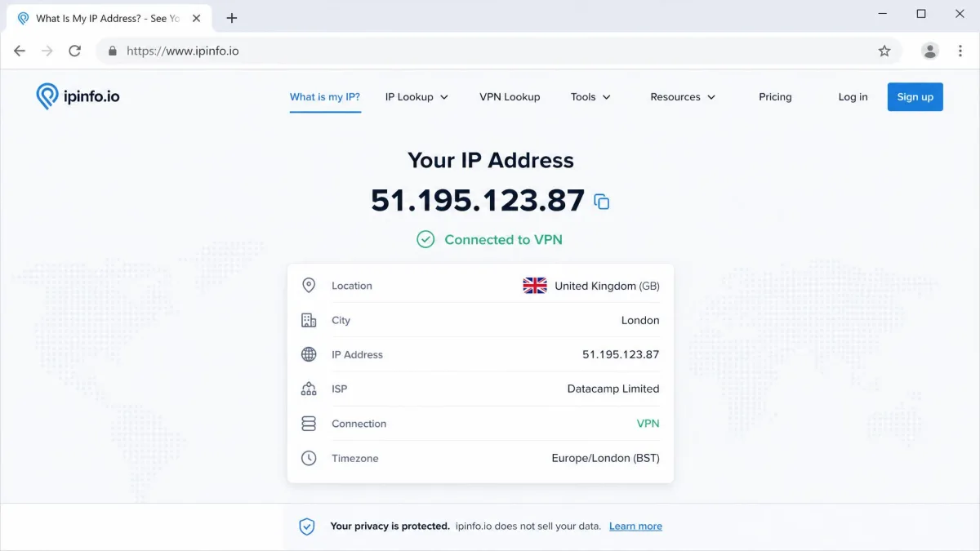980x551 pixels.
Task: Bookmark this page with the star icon
Action: [x=884, y=51]
